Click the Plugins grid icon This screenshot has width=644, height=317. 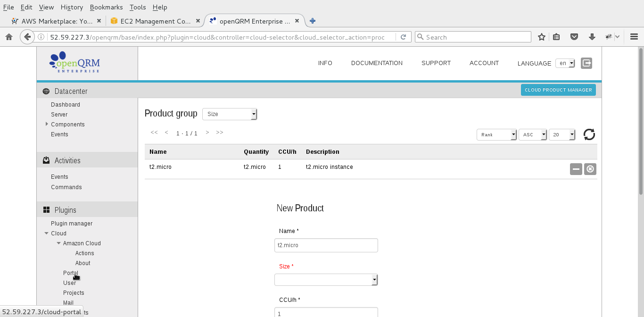pos(46,210)
